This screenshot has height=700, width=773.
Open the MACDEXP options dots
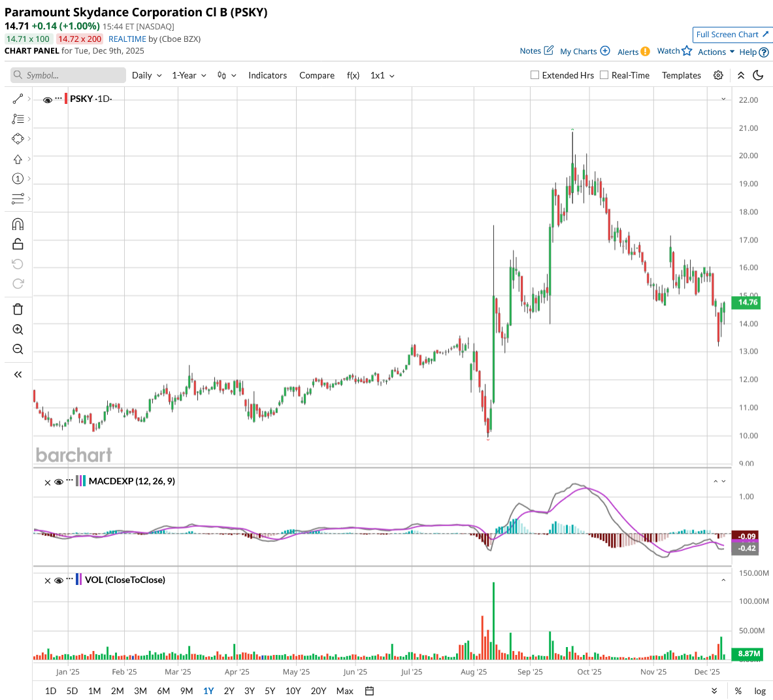click(x=69, y=480)
